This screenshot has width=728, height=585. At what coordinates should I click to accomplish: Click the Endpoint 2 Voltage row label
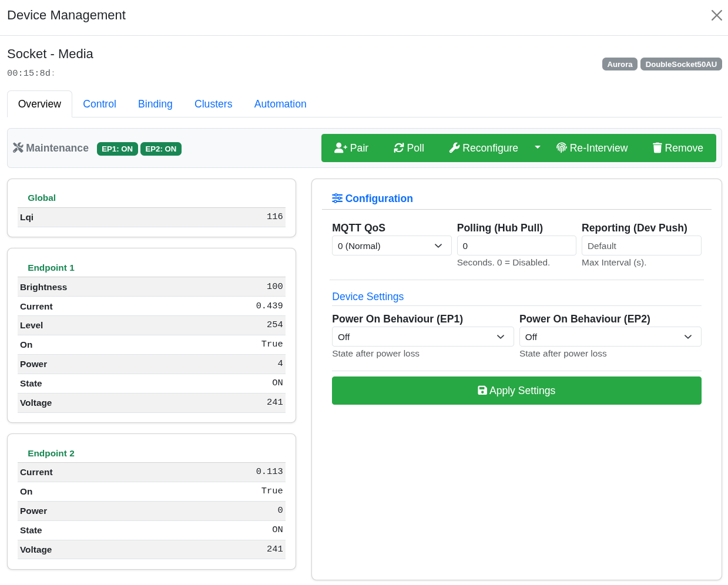[x=36, y=550]
